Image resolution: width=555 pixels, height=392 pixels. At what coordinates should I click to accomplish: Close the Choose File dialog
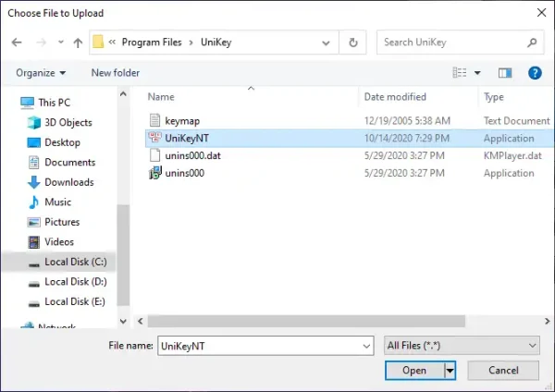(x=541, y=13)
